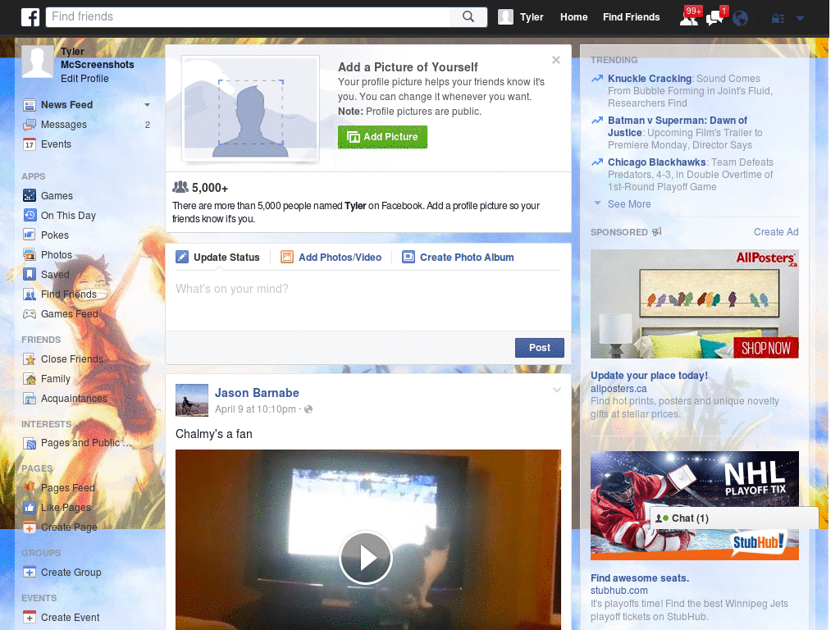Expand See More in Trending

coord(629,204)
